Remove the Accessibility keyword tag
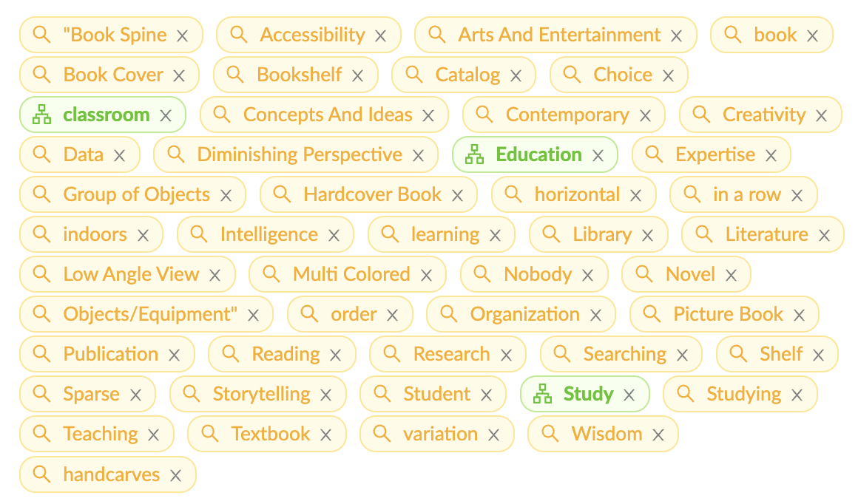858x504 pixels. (x=380, y=35)
